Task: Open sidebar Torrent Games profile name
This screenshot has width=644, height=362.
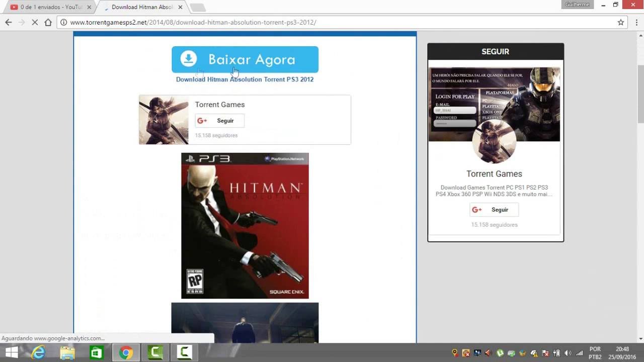Action: tap(494, 174)
